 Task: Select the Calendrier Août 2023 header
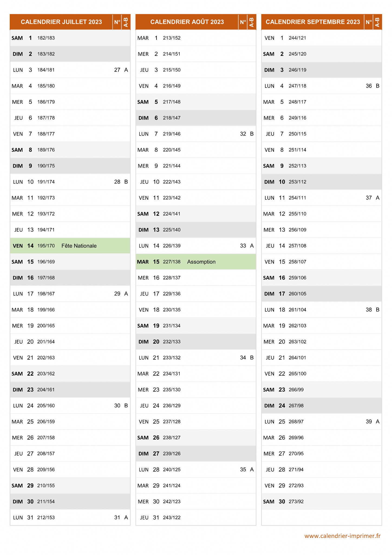click(x=187, y=22)
